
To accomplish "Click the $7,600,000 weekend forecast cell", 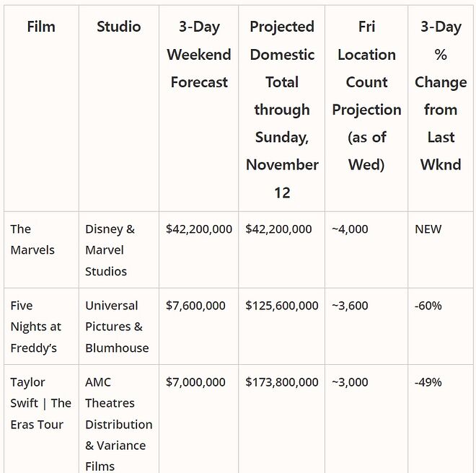I will pyautogui.click(x=195, y=306).
